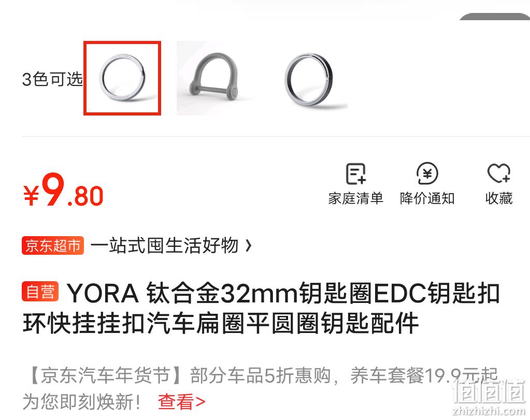Tap the 自营 self-operated tag
The image size is (530, 420).
point(40,291)
